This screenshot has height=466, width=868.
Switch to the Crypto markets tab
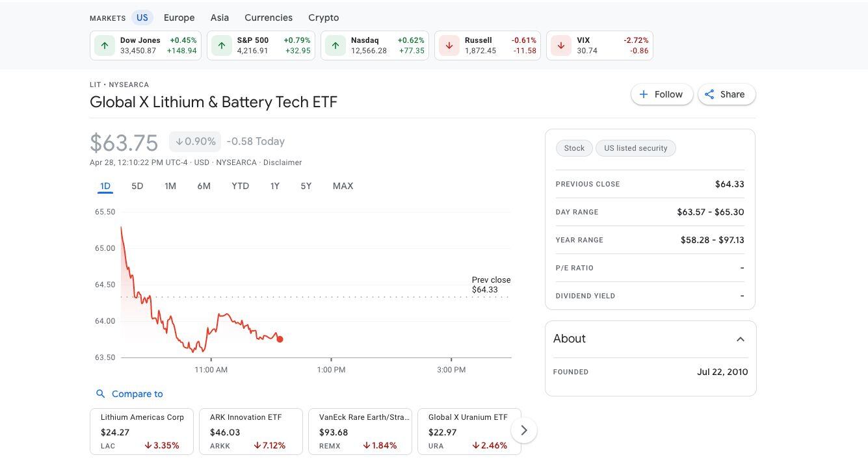[323, 18]
